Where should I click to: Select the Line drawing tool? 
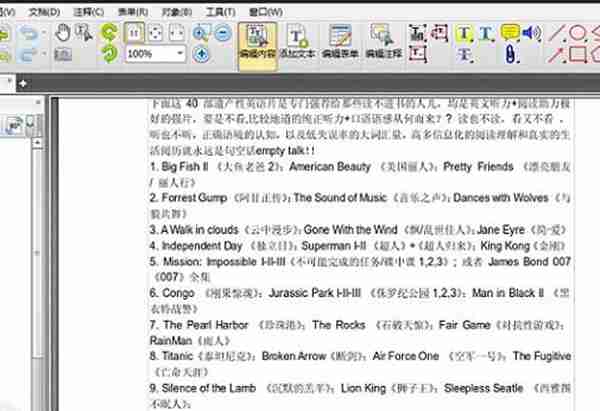(556, 33)
